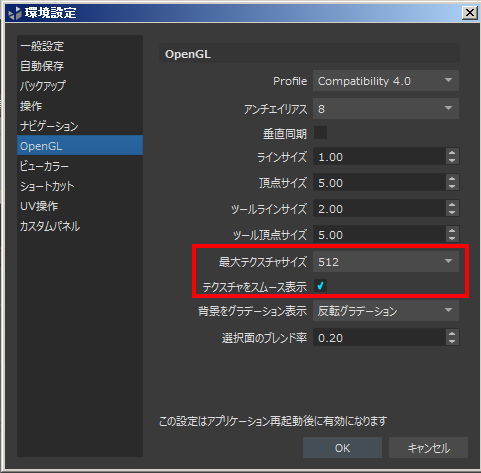This screenshot has height=473, width=481.
Task: Close the 環境設定 dialog with X
Action: (x=470, y=13)
